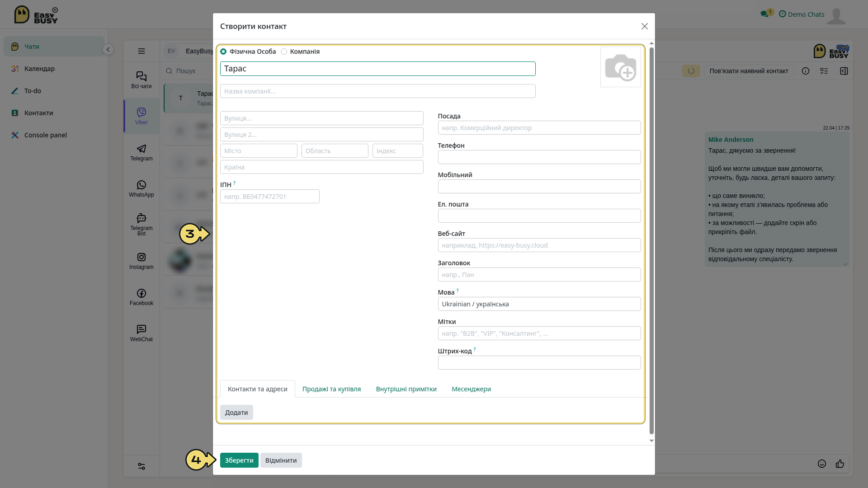Toggle the side panel layout icon
The height and width of the screenshot is (488, 868).
[844, 71]
